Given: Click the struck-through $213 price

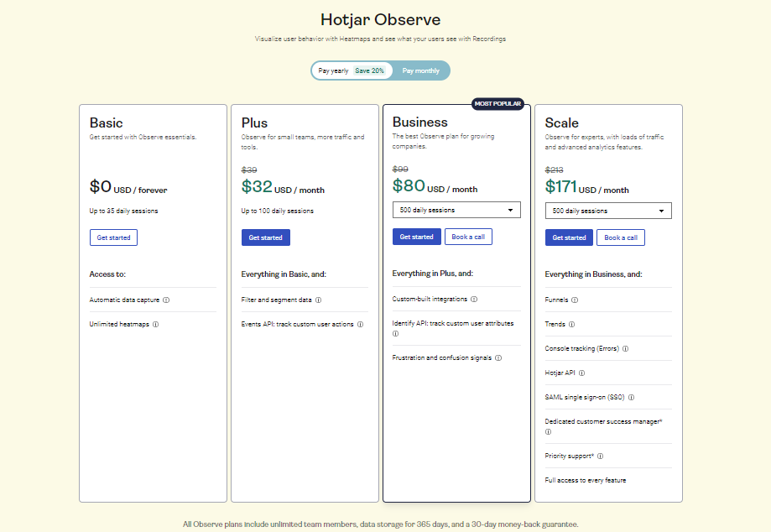Looking at the screenshot, I should pos(555,170).
